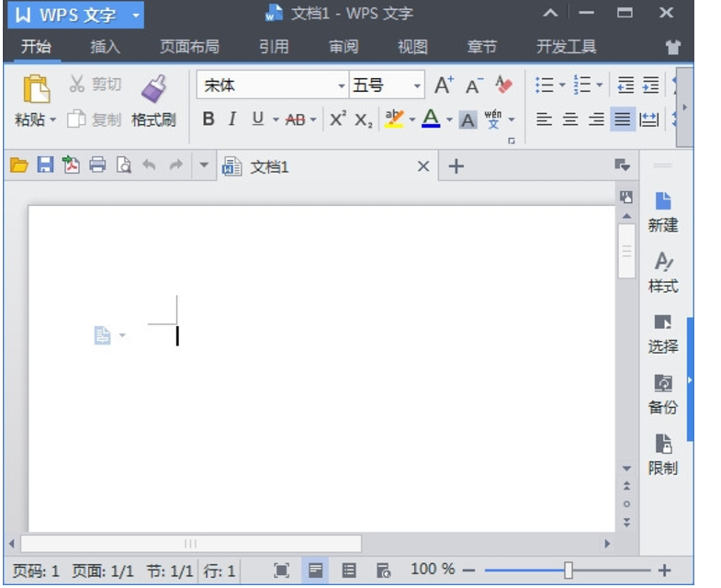Click the 限制 restrict editing sidebar icon
Viewport: 721px width, 588px height.
click(663, 454)
